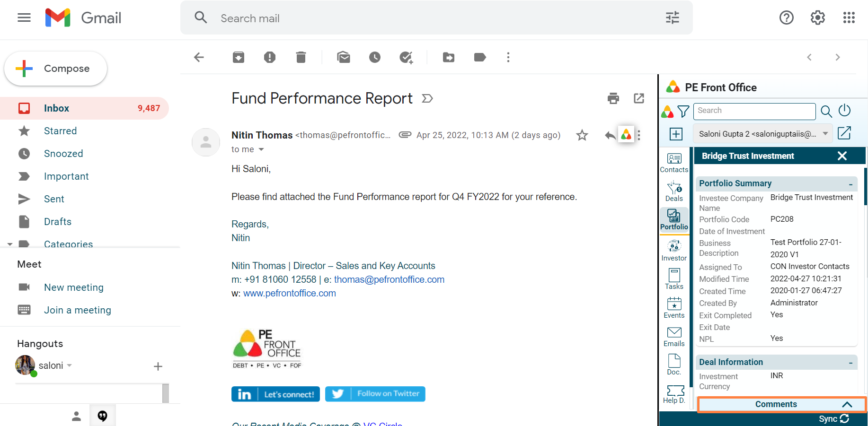
Task: Switch to the Portfolio tab in sidebar
Action: 674,220
